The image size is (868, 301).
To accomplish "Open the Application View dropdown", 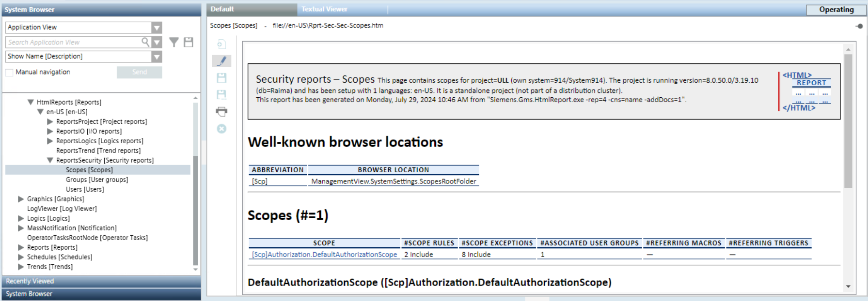I will (x=157, y=28).
